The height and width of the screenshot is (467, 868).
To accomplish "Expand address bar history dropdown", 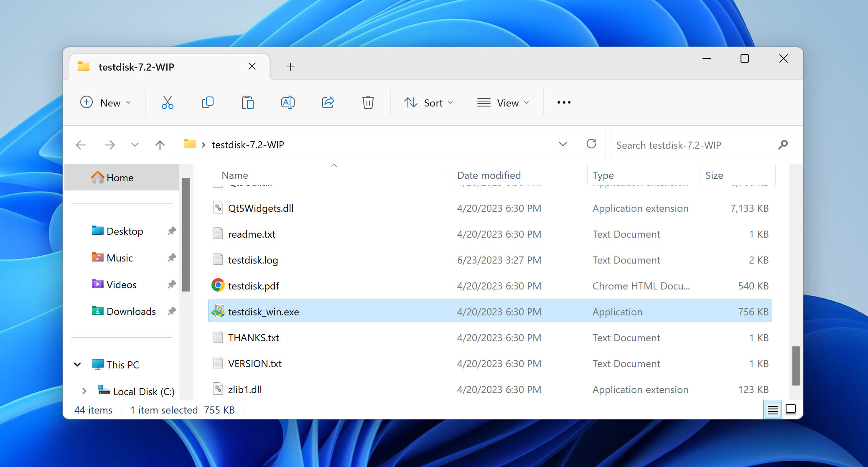I will point(563,144).
